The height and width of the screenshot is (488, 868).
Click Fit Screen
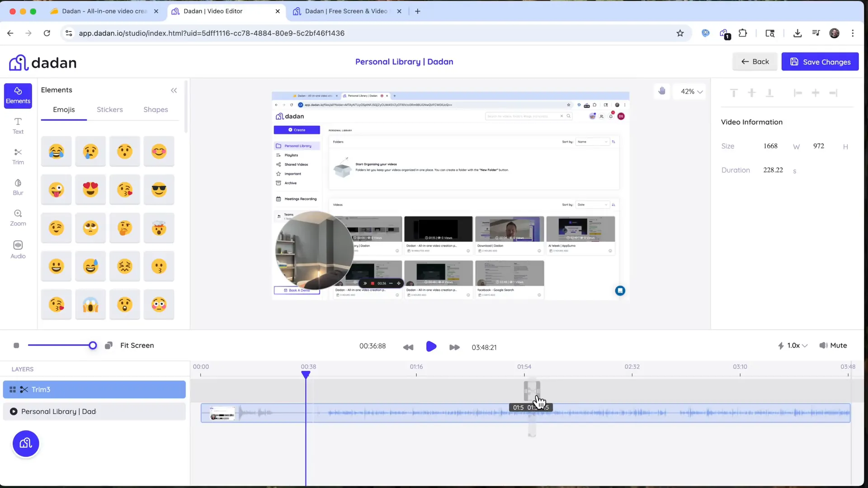137,346
